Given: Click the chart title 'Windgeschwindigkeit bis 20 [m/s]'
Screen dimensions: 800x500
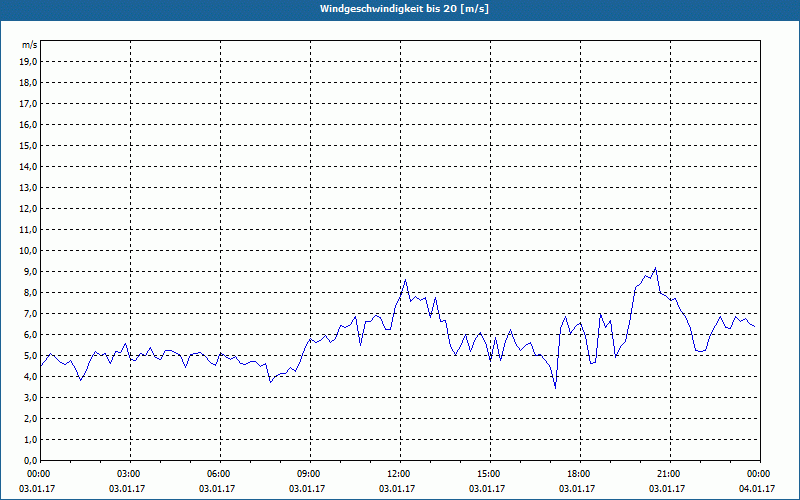Looking at the screenshot, I should pyautogui.click(x=404, y=9).
